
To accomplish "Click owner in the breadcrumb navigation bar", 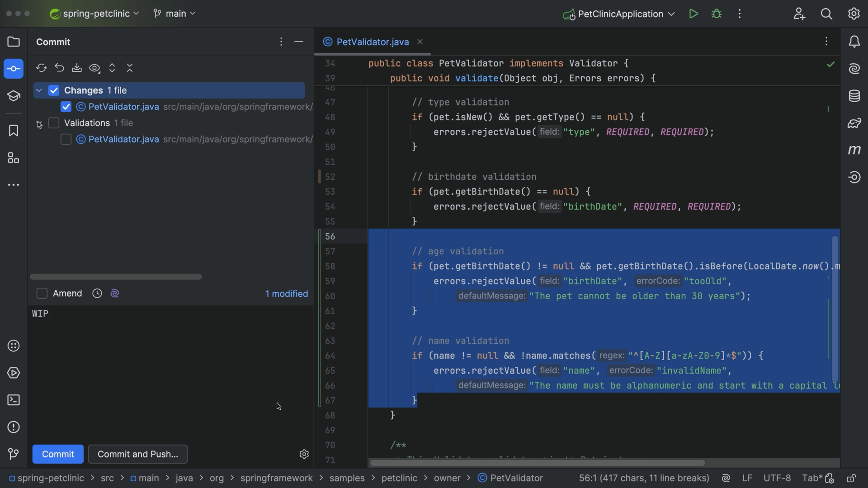I will point(447,478).
